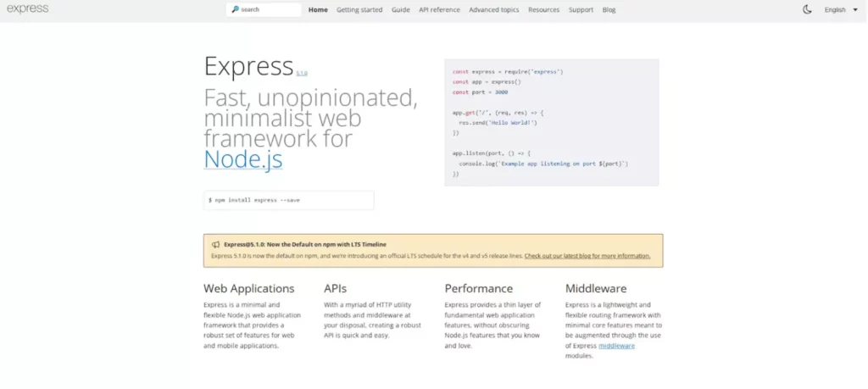Image resolution: width=868 pixels, height=389 pixels.
Task: Click the express logo in header
Action: click(x=27, y=8)
